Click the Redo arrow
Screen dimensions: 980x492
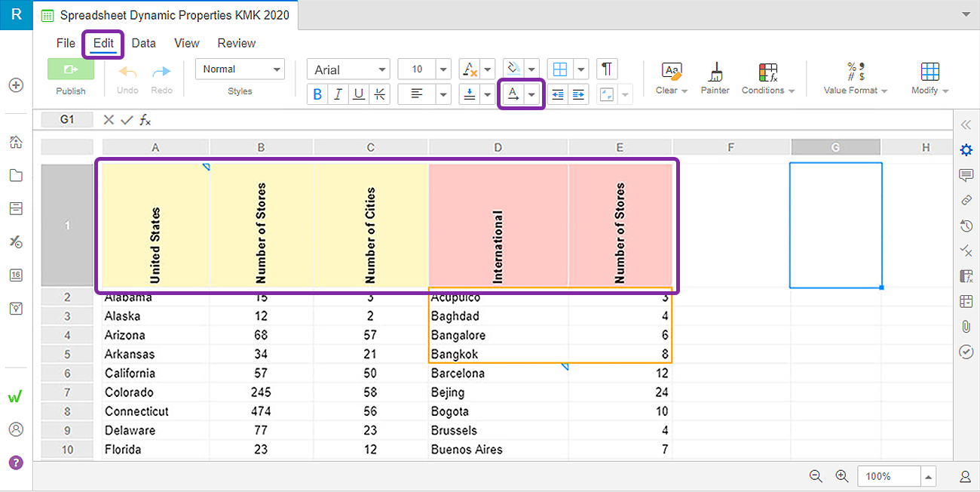point(161,72)
